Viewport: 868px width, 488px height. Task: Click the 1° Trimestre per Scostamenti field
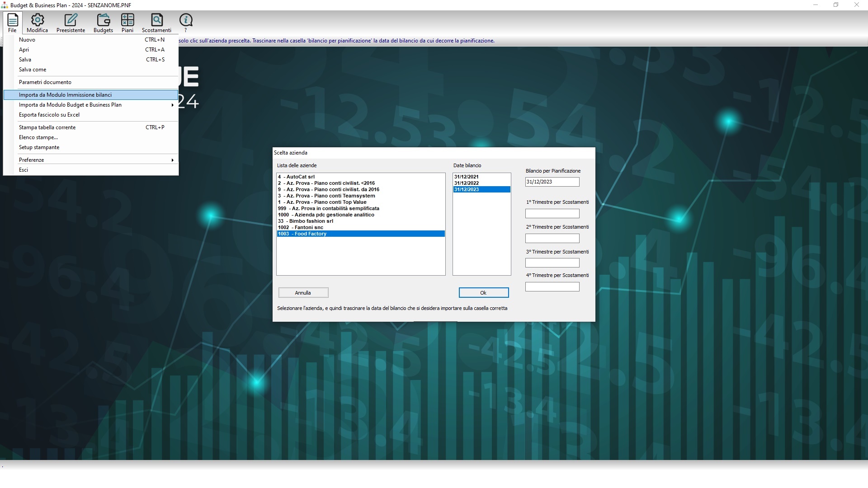click(552, 213)
